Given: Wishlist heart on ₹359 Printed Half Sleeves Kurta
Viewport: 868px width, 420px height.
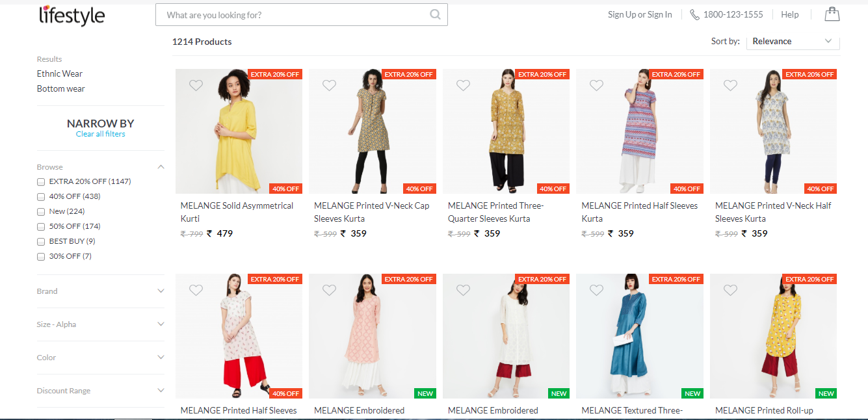Looking at the screenshot, I should [596, 85].
